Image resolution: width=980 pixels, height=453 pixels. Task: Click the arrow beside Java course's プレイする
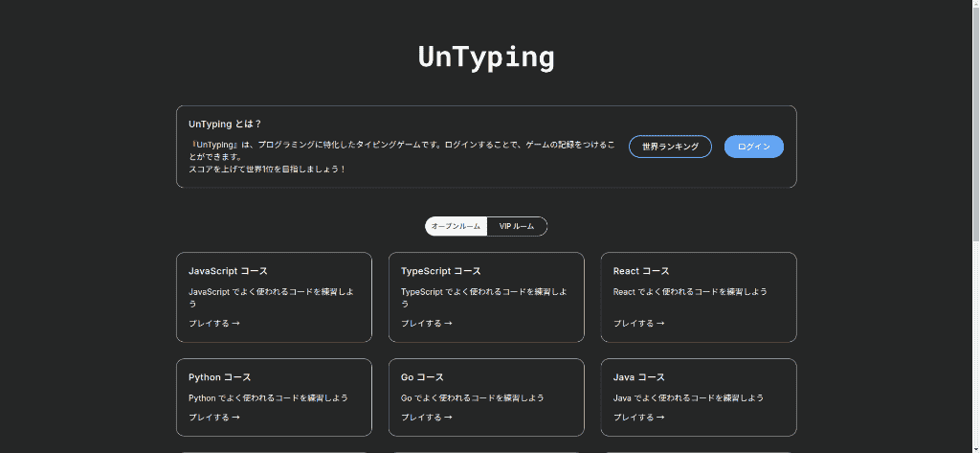point(660,418)
